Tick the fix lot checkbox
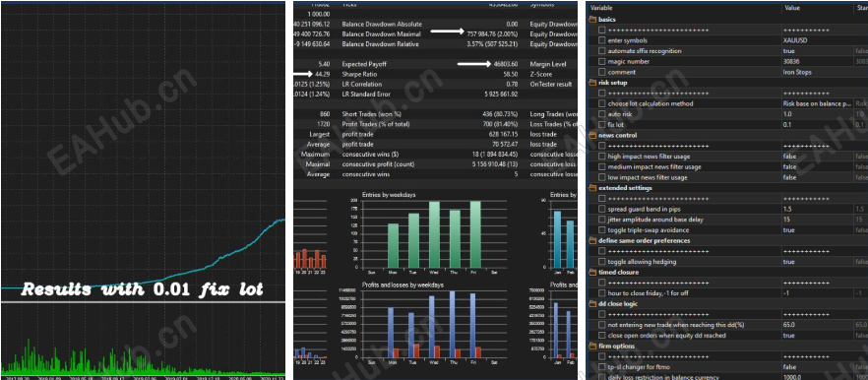The height and width of the screenshot is (380, 868). coord(602,125)
